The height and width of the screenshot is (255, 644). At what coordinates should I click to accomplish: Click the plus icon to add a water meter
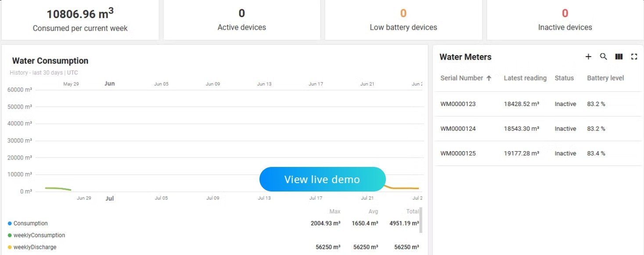(x=588, y=57)
